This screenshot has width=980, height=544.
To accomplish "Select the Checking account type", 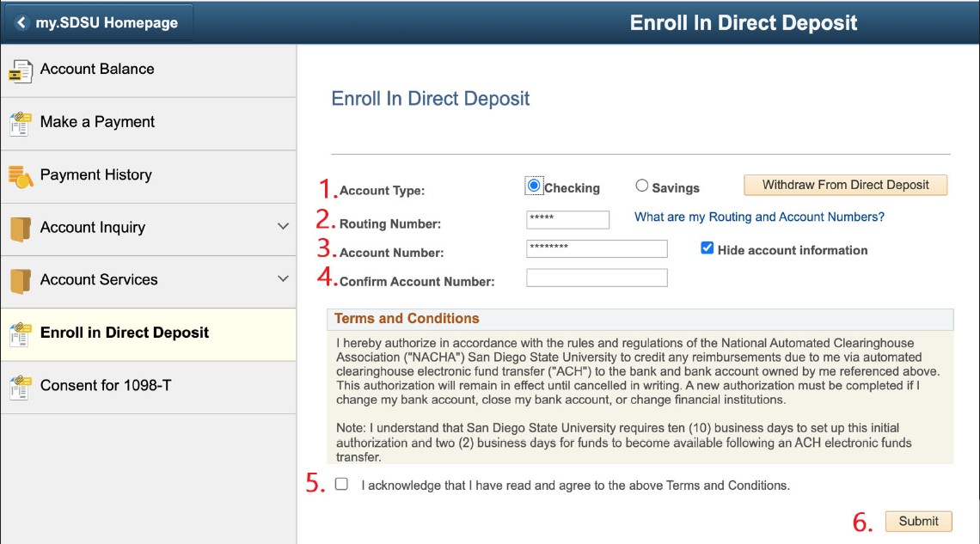I will pyautogui.click(x=534, y=186).
